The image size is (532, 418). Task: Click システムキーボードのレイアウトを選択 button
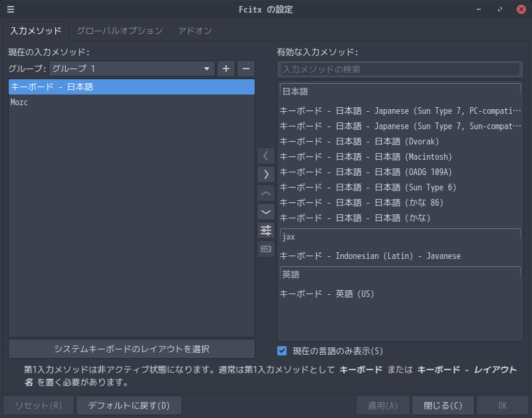pos(132,349)
